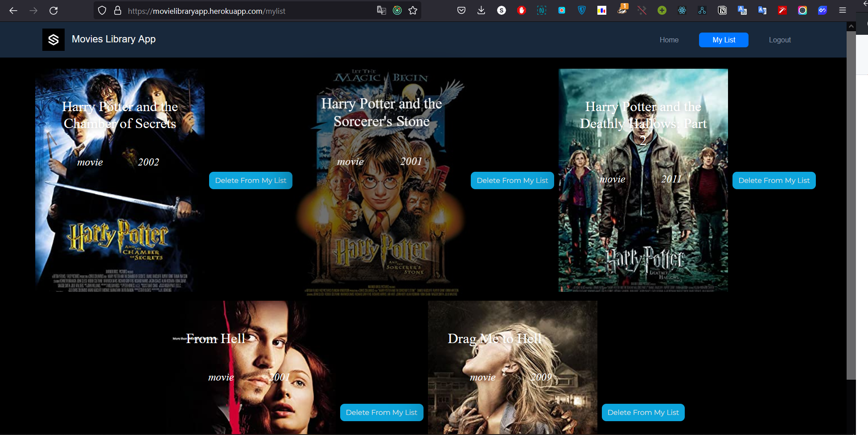This screenshot has width=868, height=435.
Task: Open Sorcerer's Stone movie poster
Action: tap(382, 180)
